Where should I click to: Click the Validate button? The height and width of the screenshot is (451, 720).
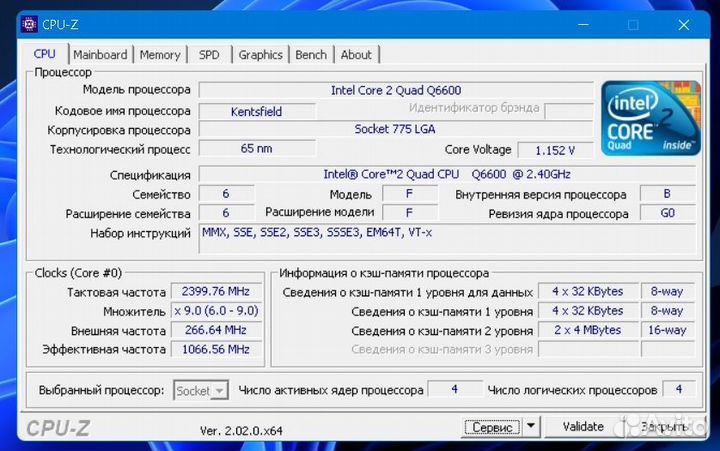[x=583, y=427]
